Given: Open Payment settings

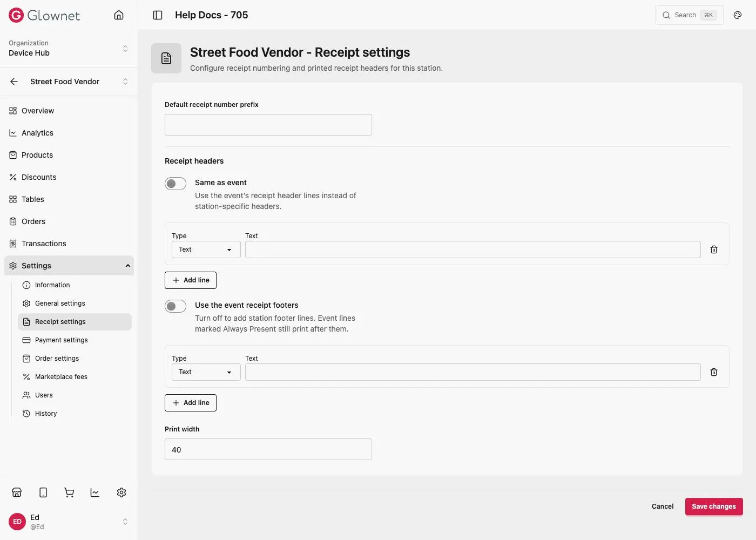Looking at the screenshot, I should pos(75,340).
